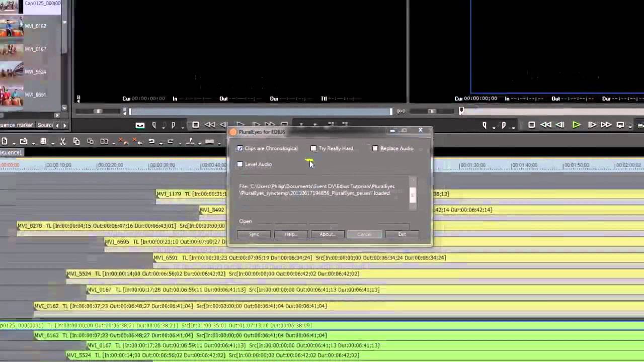The width and height of the screenshot is (644, 362).
Task: Click the Save Project floppy icon
Action: 43,141
